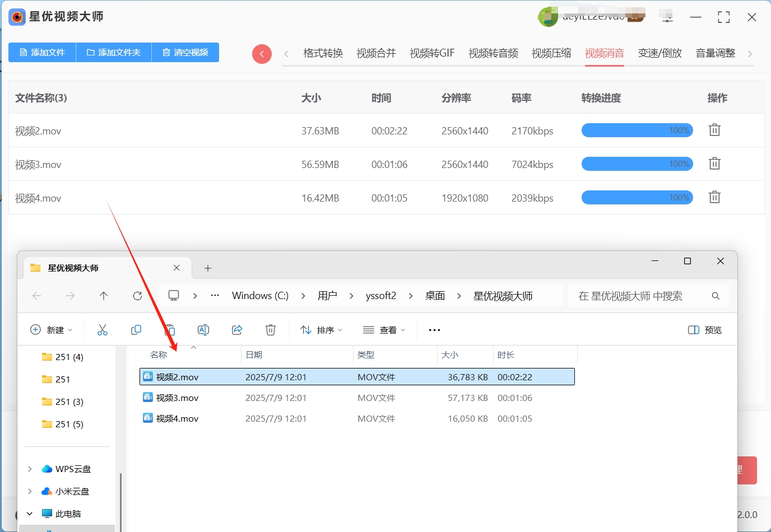This screenshot has width=771, height=532.
Task: Toggle the 预览 preview pane
Action: coord(705,330)
